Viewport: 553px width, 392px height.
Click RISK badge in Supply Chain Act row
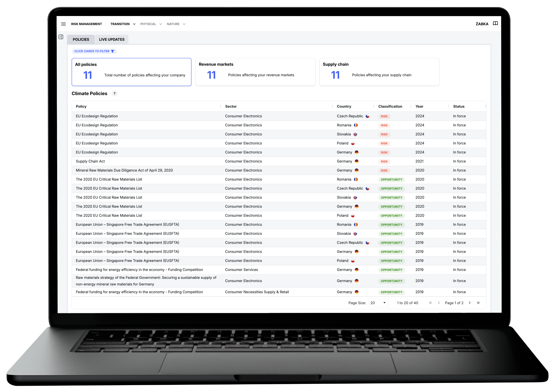tap(384, 161)
